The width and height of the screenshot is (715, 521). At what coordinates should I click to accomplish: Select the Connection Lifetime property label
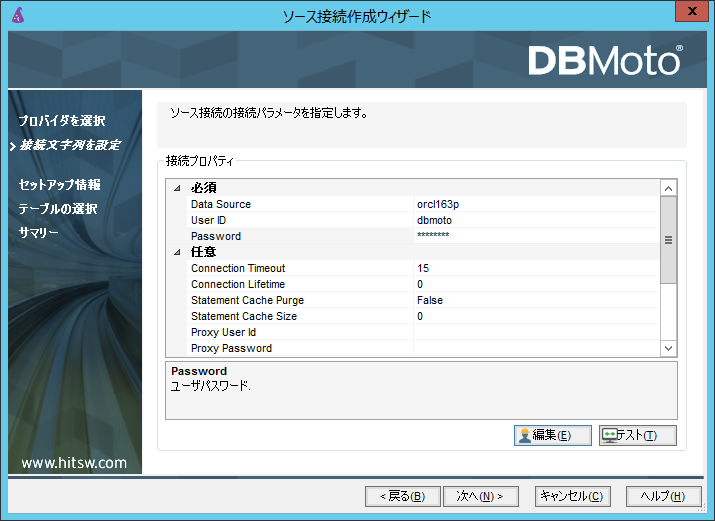click(238, 284)
